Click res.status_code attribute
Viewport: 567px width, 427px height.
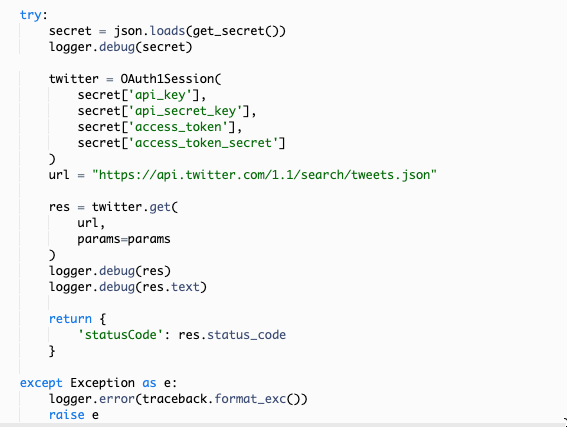click(232, 335)
